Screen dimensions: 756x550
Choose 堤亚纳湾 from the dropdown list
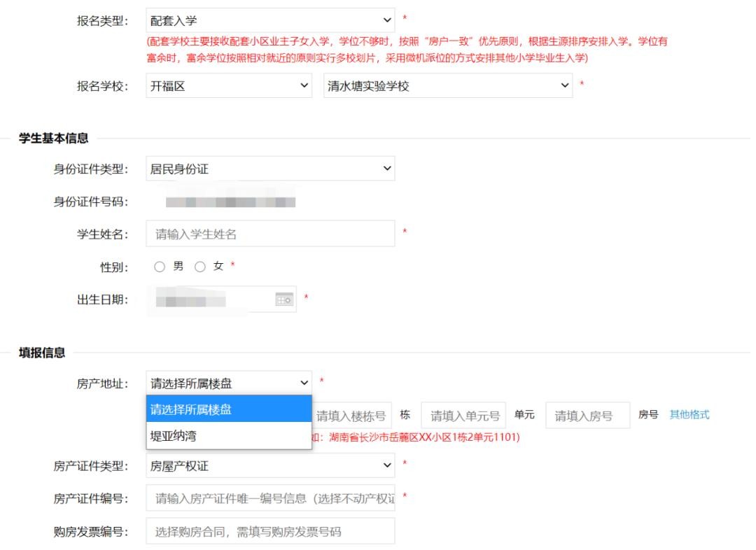click(229, 436)
